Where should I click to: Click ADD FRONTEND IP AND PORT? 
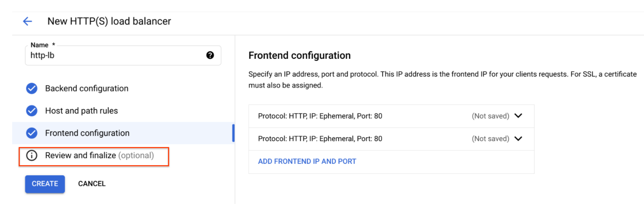click(x=307, y=161)
